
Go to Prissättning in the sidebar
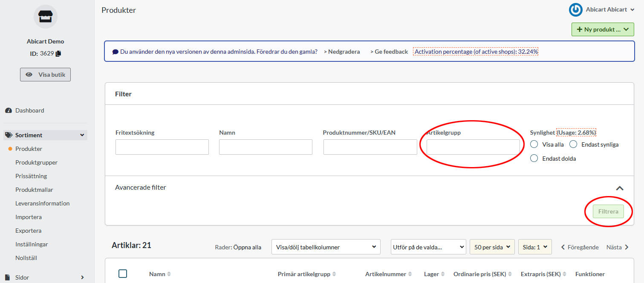[31, 176]
